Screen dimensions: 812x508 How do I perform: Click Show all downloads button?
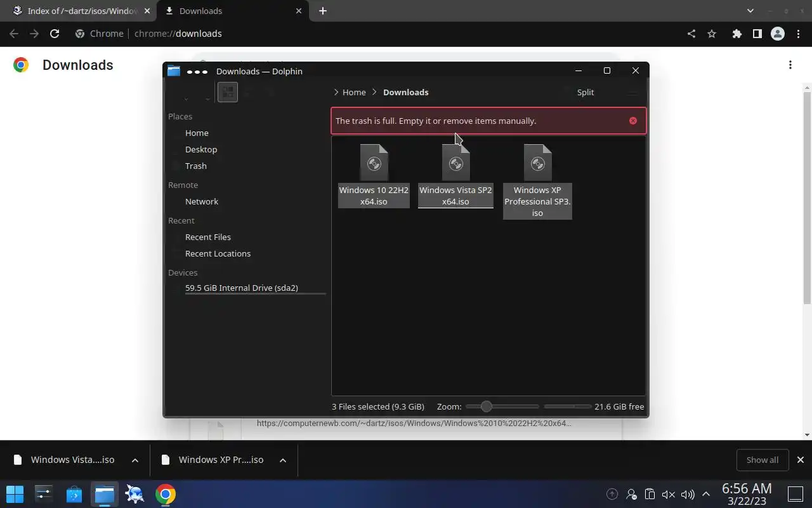click(763, 460)
